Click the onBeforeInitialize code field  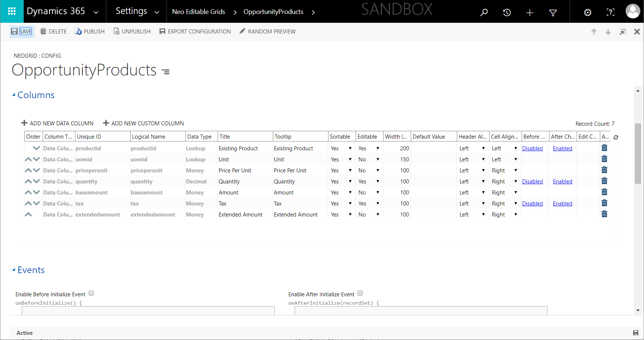[x=148, y=311]
